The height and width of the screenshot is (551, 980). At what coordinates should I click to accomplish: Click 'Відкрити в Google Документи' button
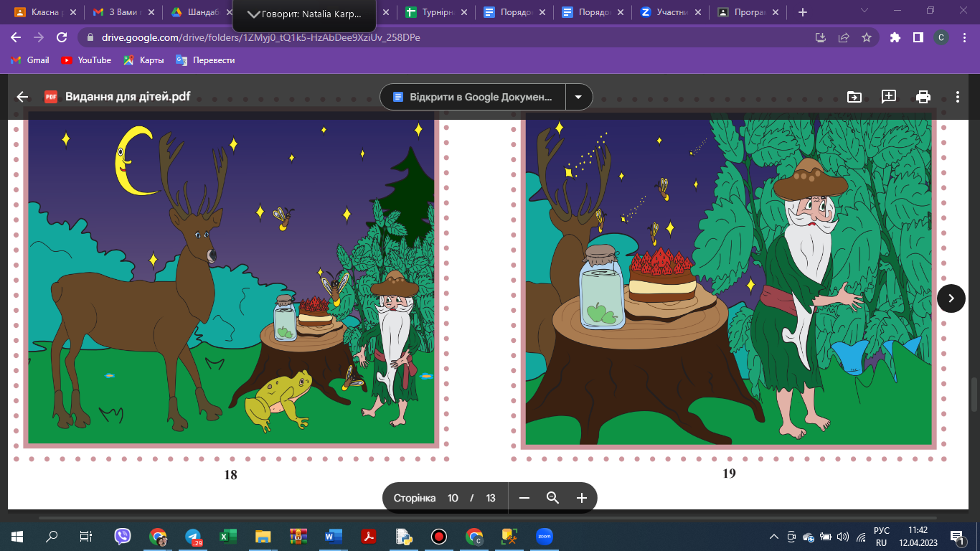[473, 97]
